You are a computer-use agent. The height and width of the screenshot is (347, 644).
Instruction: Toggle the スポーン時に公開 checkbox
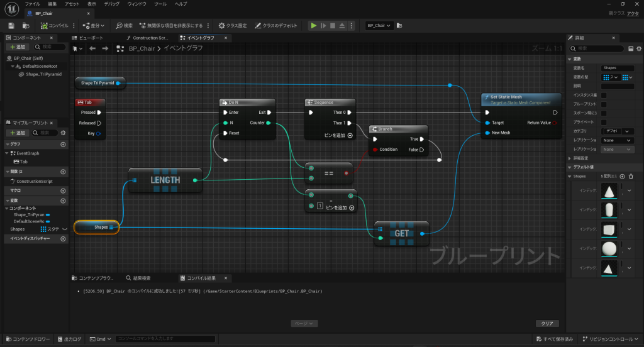(x=604, y=113)
